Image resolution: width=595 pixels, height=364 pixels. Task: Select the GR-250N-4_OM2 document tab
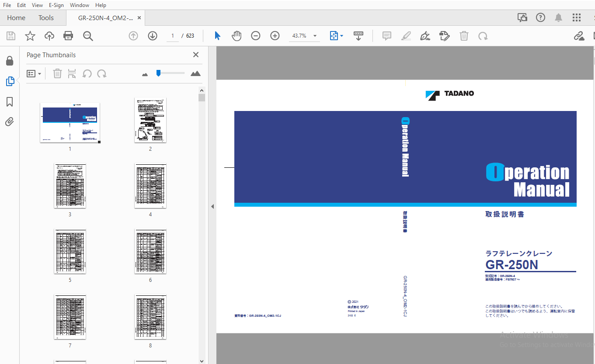pyautogui.click(x=105, y=18)
